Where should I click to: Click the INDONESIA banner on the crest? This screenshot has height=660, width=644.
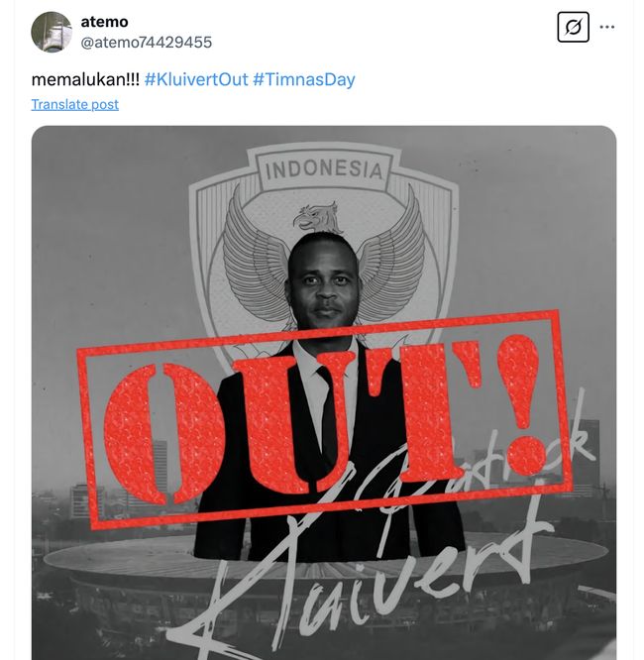pyautogui.click(x=324, y=169)
